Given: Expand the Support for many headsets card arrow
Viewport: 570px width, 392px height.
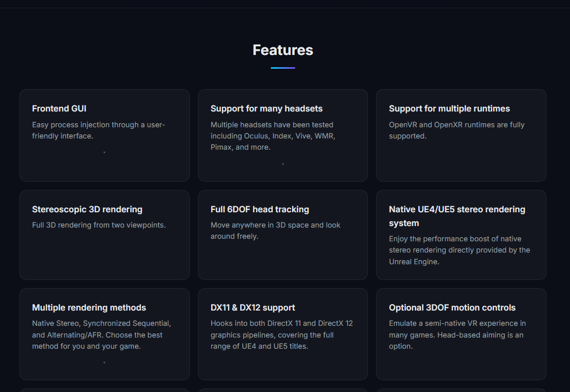Looking at the screenshot, I should pos(283,164).
